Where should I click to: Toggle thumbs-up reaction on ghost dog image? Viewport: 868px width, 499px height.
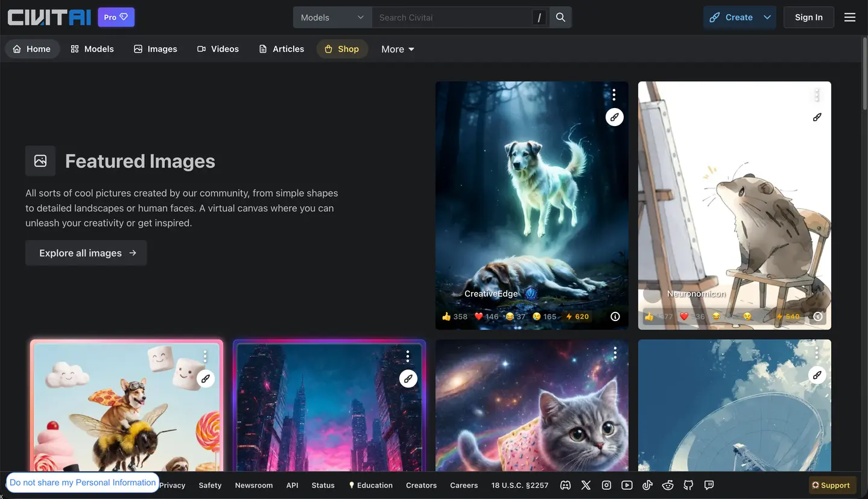pos(454,317)
